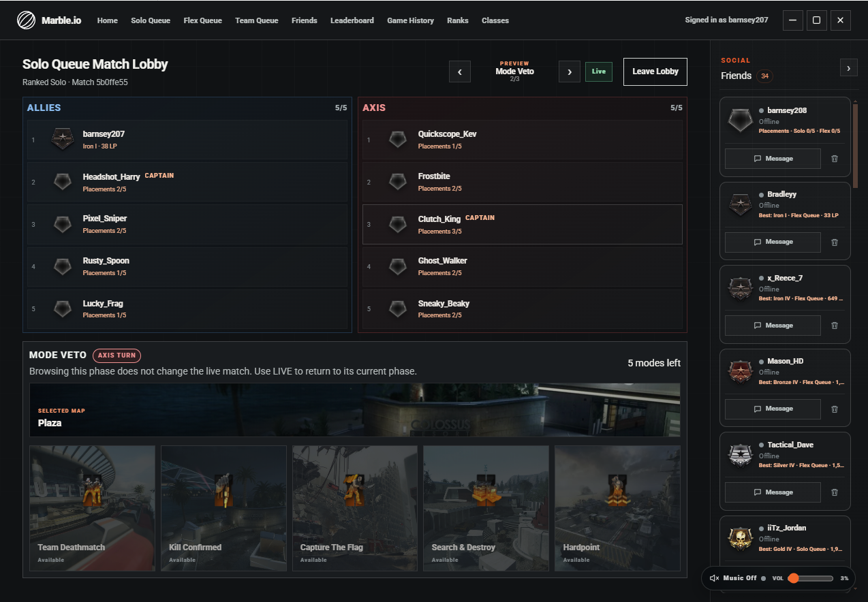This screenshot has width=868, height=602.
Task: Collapse the Social friends panel
Action: 848,67
